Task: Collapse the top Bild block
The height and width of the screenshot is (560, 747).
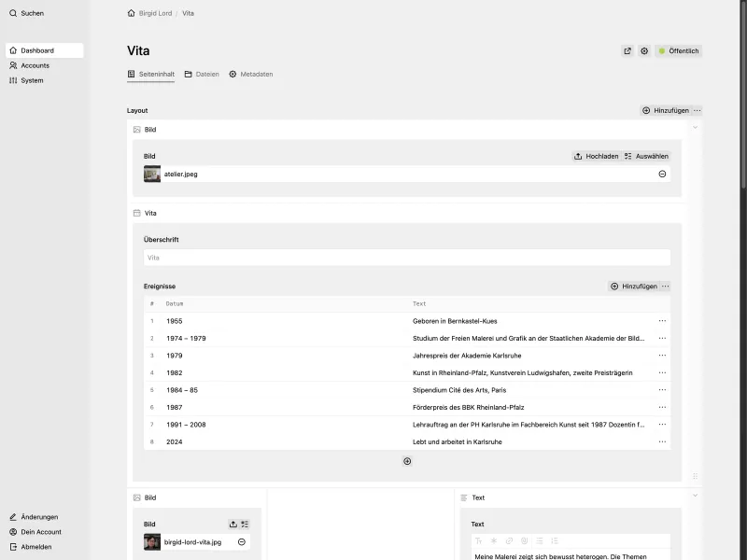Action: [x=695, y=127]
